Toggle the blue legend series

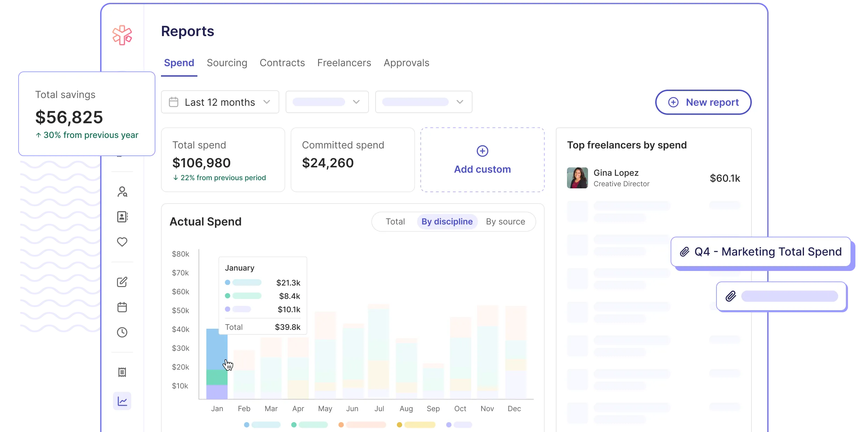[x=262, y=425]
